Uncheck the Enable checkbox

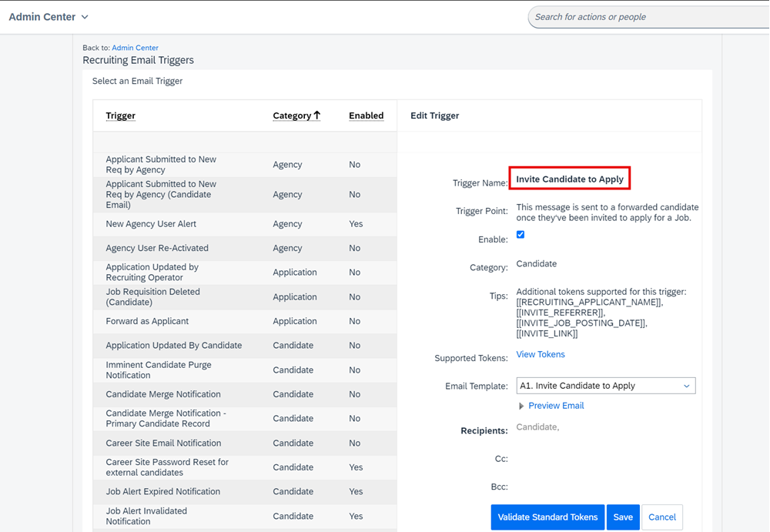pyautogui.click(x=521, y=234)
